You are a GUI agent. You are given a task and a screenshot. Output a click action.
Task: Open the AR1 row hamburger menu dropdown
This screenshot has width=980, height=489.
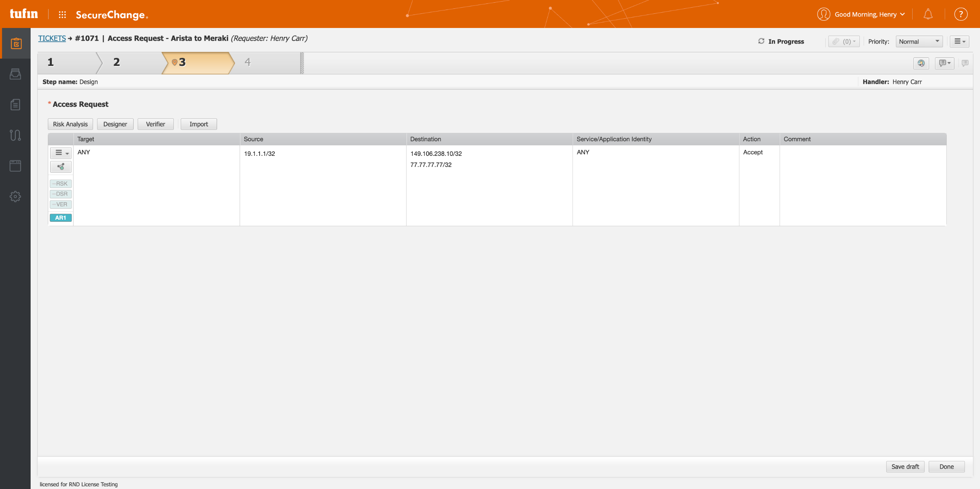[60, 153]
